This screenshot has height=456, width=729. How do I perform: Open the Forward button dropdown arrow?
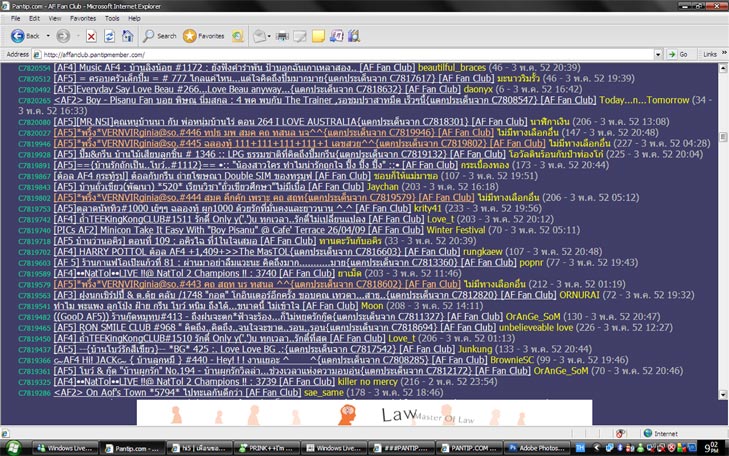[78, 36]
